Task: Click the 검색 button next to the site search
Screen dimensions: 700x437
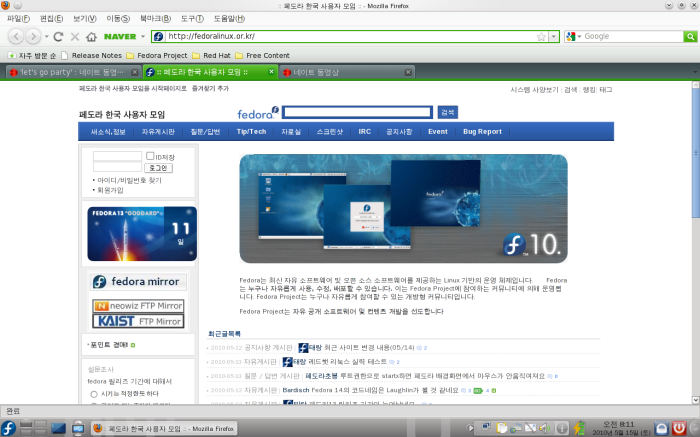Action: click(447, 112)
